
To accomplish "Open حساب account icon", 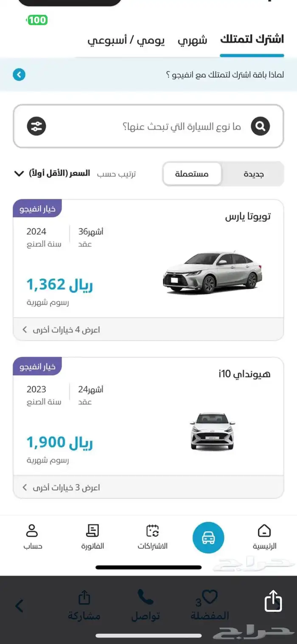I will (32, 536).
